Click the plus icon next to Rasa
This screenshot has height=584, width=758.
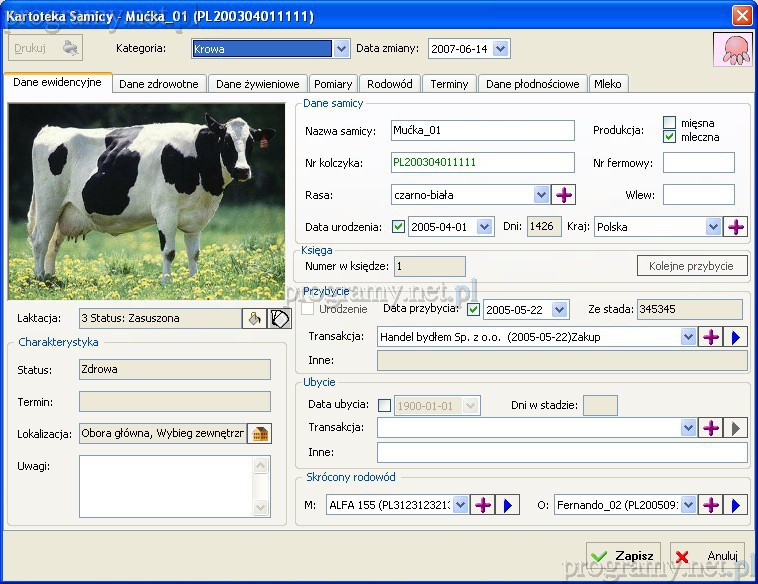pos(565,195)
